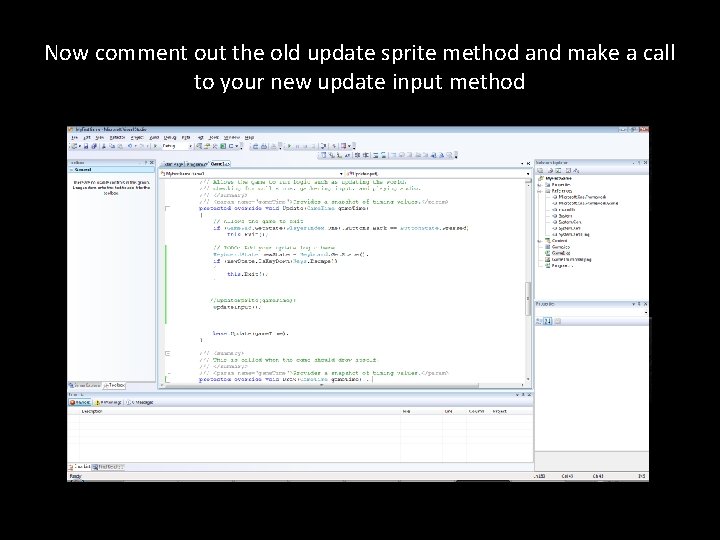Click the Save toolbar icon
Screen dimensions: 720x540
(x=85, y=146)
